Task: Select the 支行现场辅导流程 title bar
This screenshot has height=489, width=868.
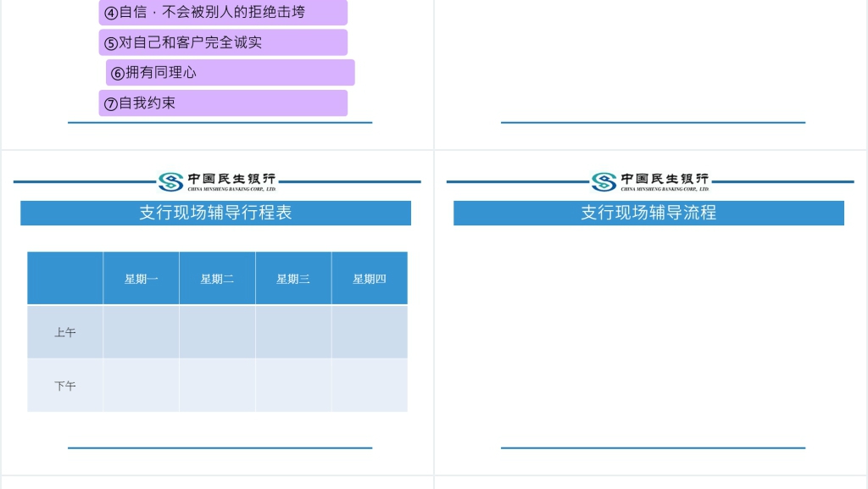Action: [648, 213]
